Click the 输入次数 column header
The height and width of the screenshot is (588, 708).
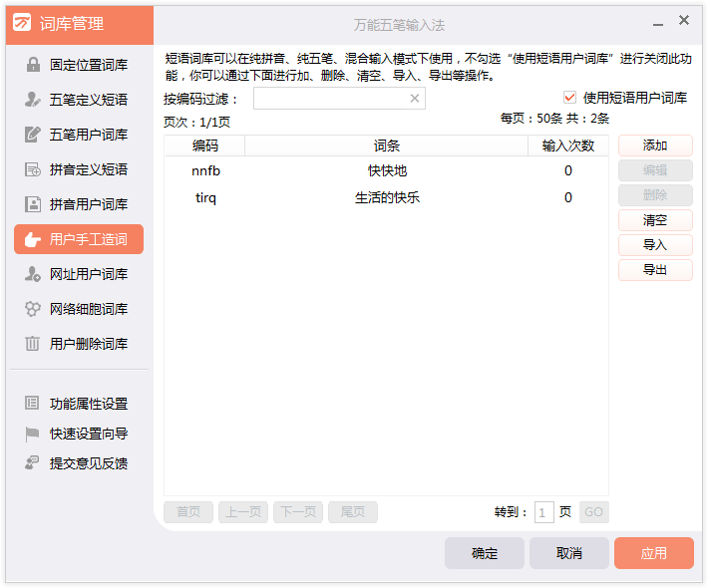pyautogui.click(x=567, y=146)
